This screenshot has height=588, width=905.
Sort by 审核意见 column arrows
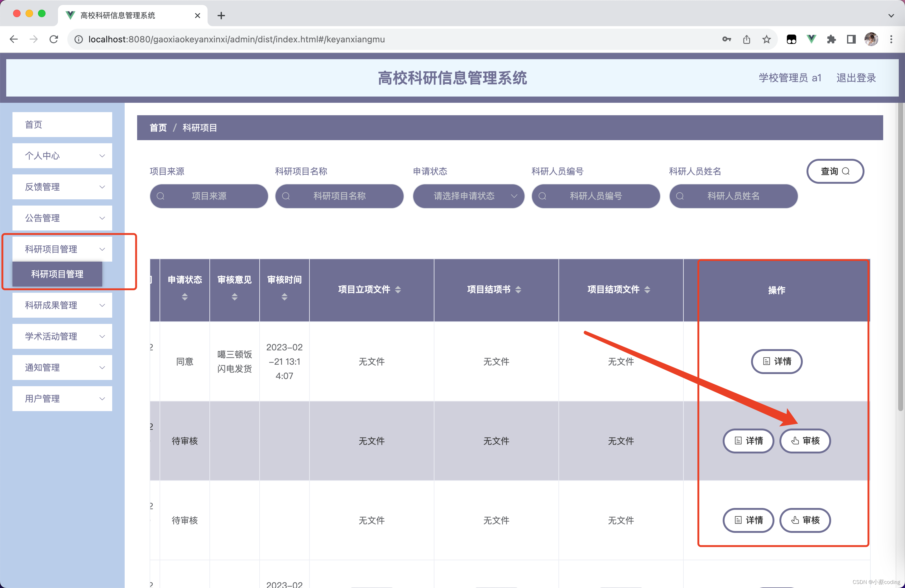[x=235, y=297]
